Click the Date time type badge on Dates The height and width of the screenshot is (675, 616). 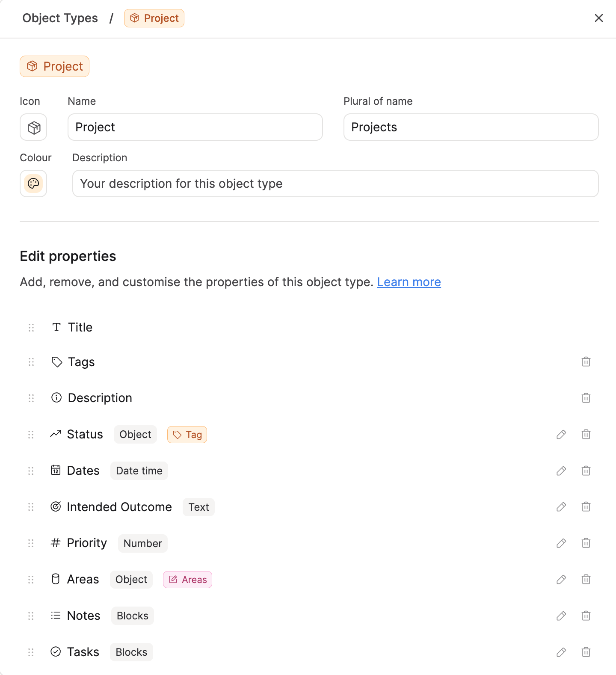point(139,471)
